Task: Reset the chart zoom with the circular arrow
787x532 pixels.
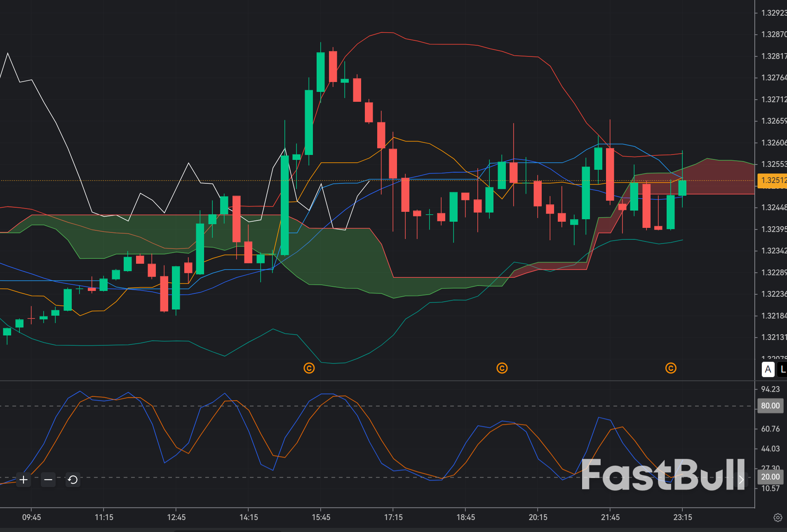Action: click(73, 480)
